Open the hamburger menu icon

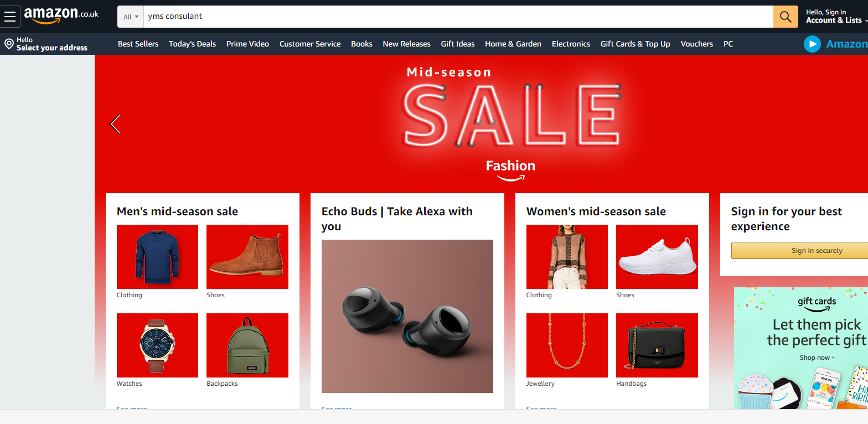click(x=10, y=17)
